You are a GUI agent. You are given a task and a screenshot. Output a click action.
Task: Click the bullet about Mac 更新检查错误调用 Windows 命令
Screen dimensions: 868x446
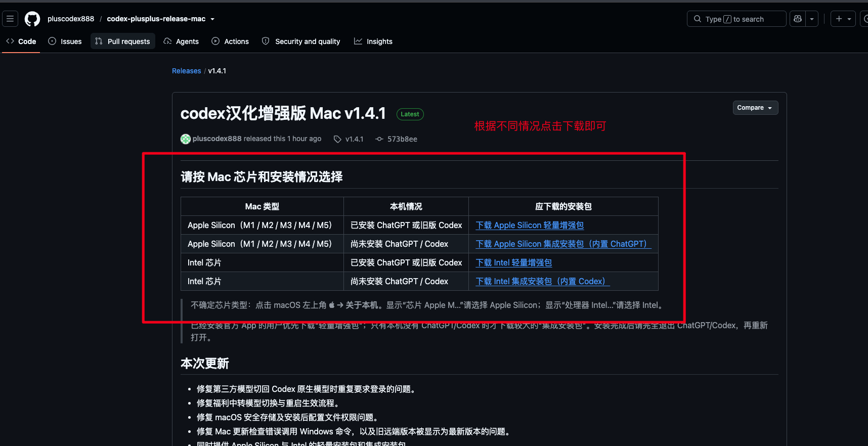pyautogui.click(x=355, y=431)
